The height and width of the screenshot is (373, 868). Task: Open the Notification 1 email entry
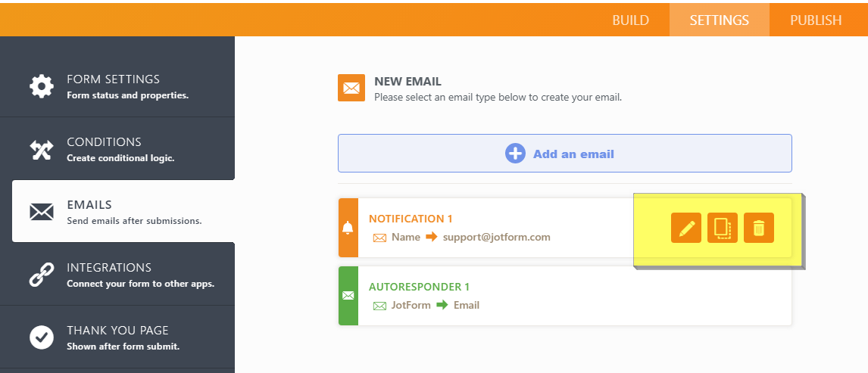click(411, 219)
